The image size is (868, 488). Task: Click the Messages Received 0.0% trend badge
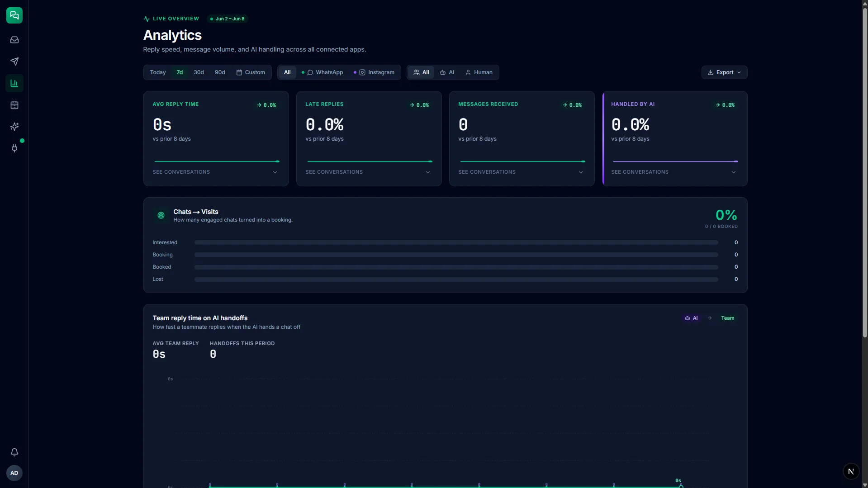[572, 105]
